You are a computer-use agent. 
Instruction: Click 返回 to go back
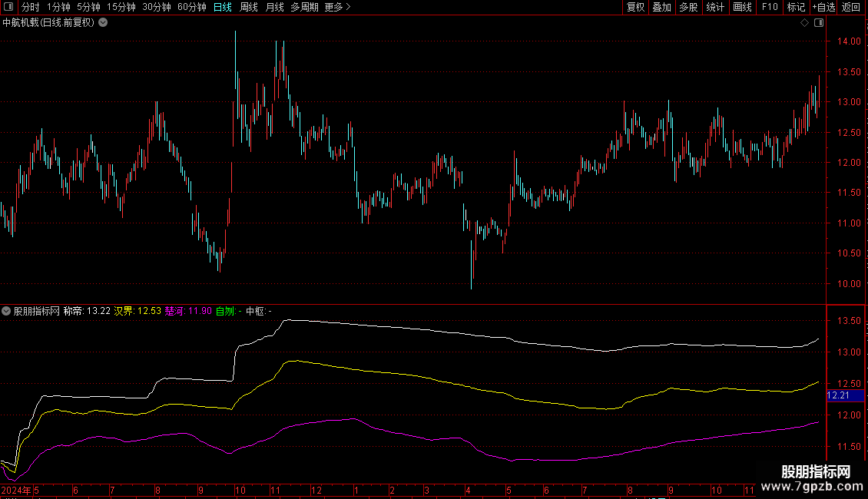coord(851,7)
